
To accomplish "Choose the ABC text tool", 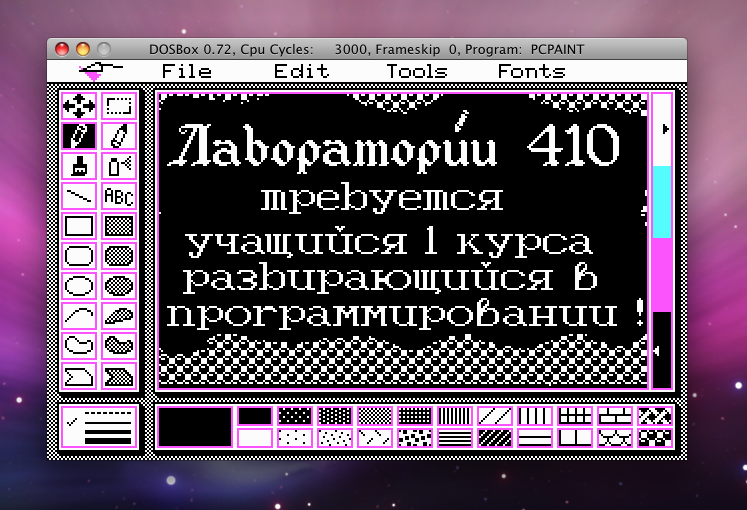I will [119, 195].
